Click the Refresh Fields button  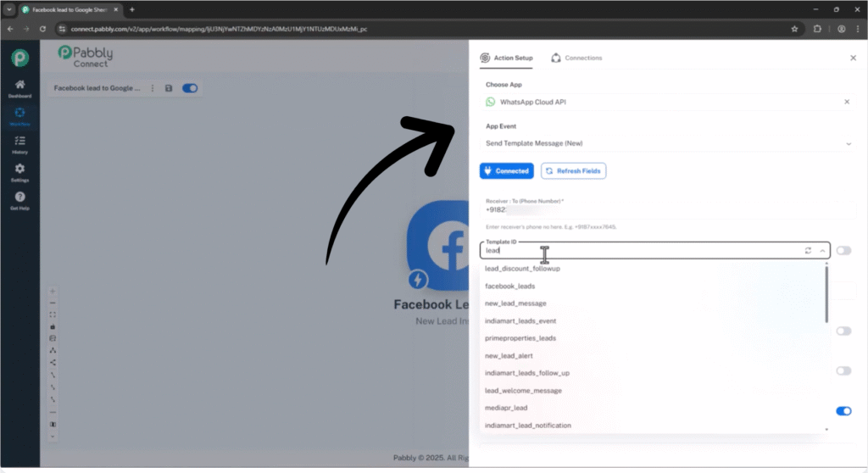(573, 171)
